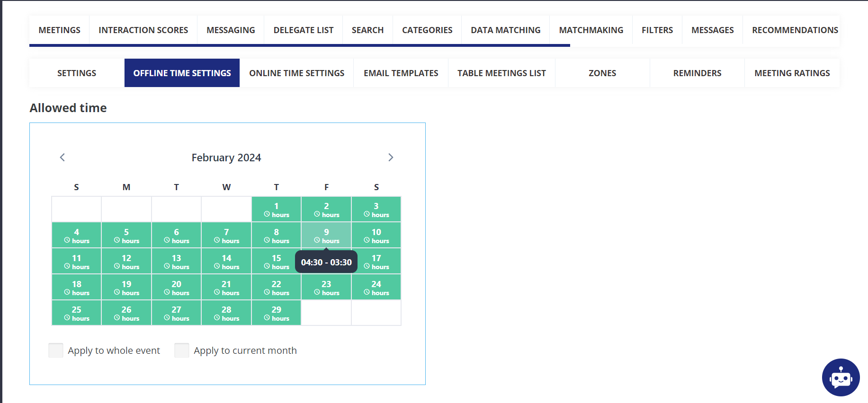Switch to the Matchmaking tab
868x403 pixels.
coord(591,30)
